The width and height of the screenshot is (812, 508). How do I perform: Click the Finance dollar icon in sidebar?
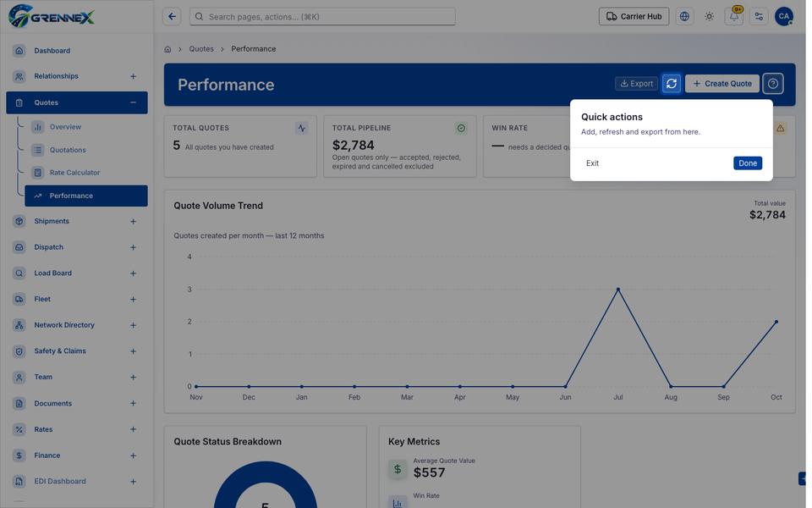(19, 456)
